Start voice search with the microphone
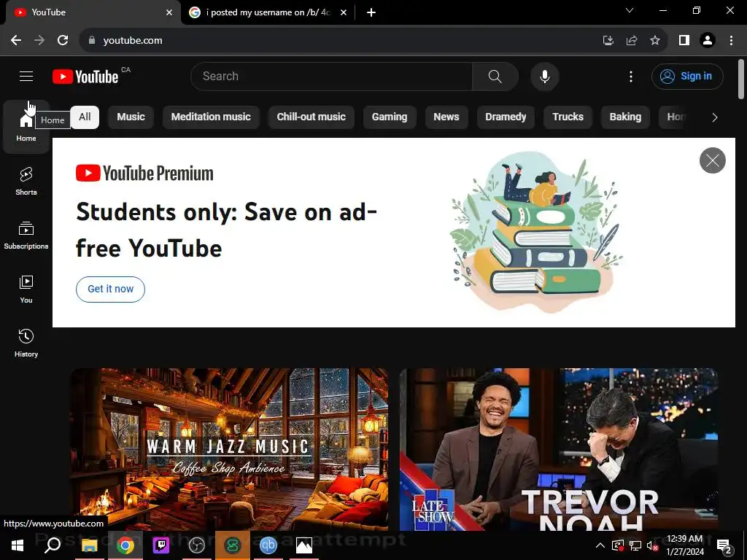Screen dimensions: 747x560 click(x=544, y=76)
